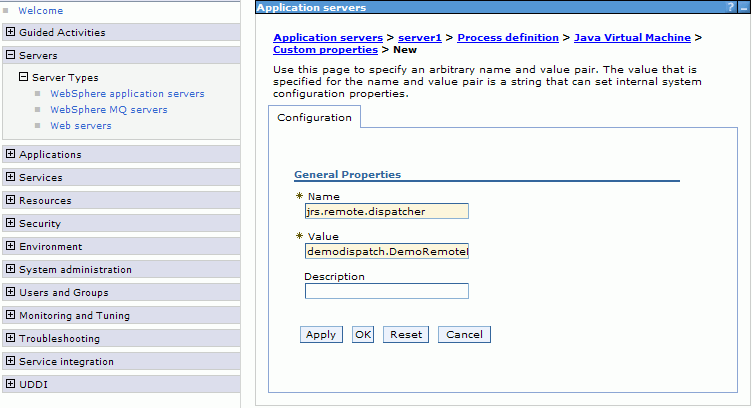Focus the Description text field
This screenshot has width=752, height=408.
tap(386, 291)
